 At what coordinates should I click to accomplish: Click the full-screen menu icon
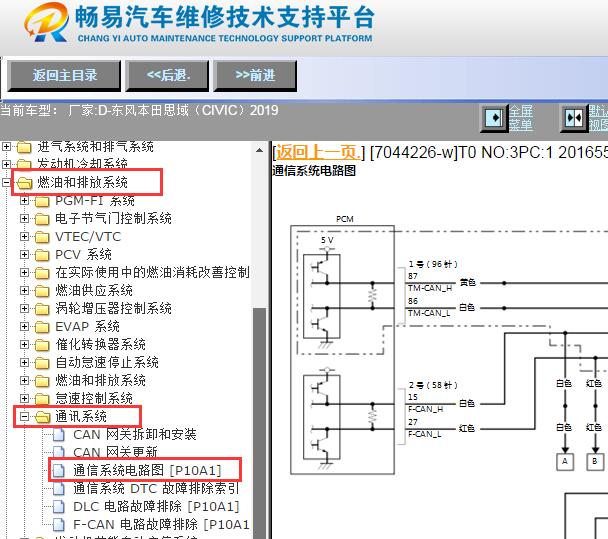(494, 117)
